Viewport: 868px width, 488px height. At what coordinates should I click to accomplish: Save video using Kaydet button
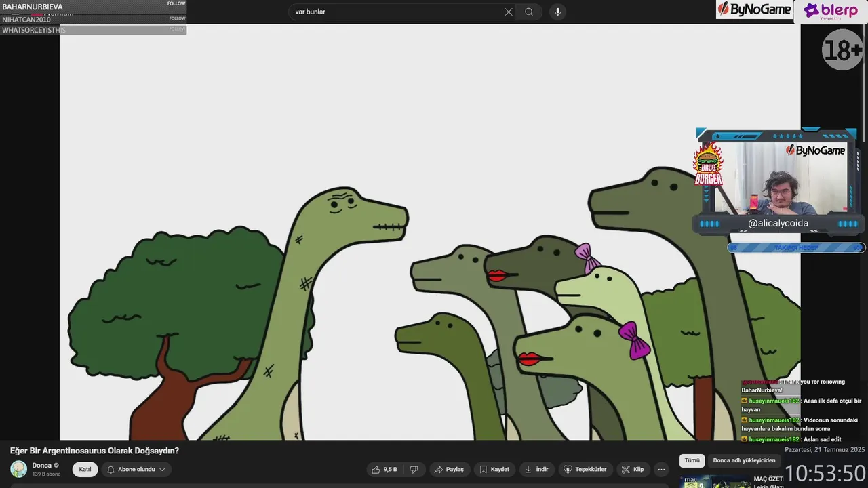coord(494,469)
